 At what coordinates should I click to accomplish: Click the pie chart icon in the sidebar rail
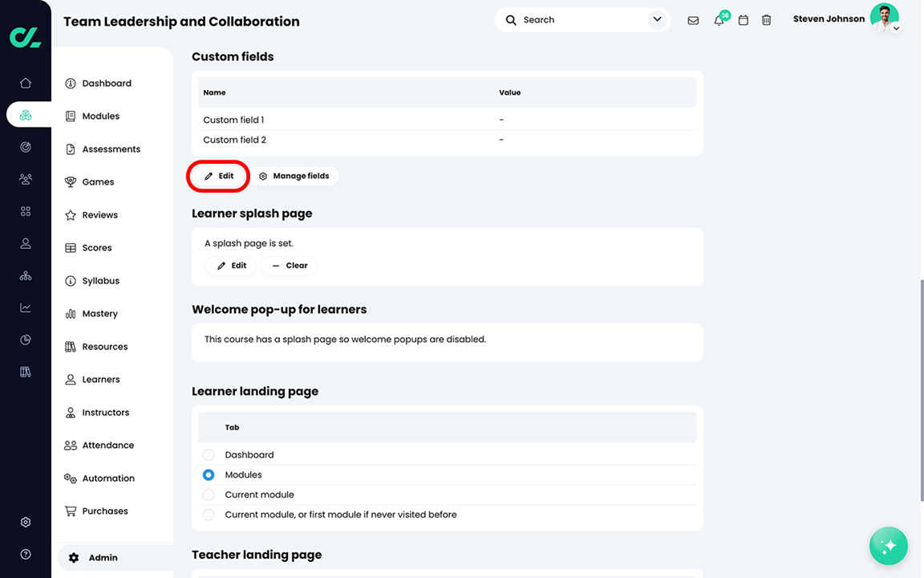click(25, 339)
